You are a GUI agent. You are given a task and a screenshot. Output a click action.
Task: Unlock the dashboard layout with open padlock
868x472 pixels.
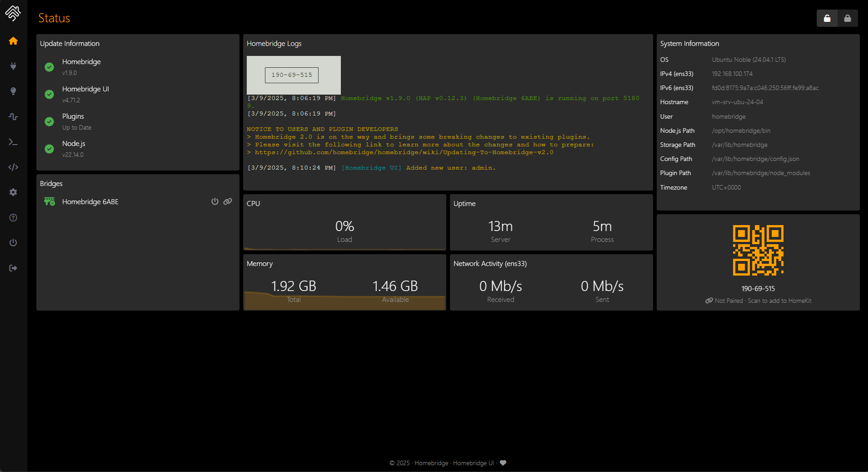click(827, 18)
